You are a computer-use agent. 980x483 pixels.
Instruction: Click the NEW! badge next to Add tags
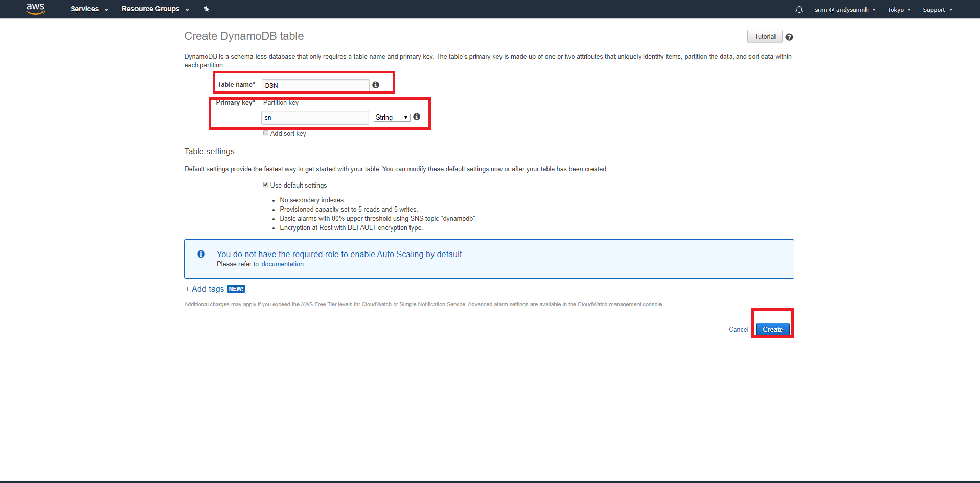[236, 289]
